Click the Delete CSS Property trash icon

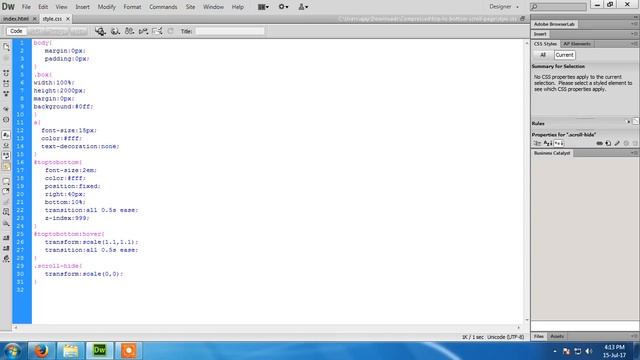[635, 143]
